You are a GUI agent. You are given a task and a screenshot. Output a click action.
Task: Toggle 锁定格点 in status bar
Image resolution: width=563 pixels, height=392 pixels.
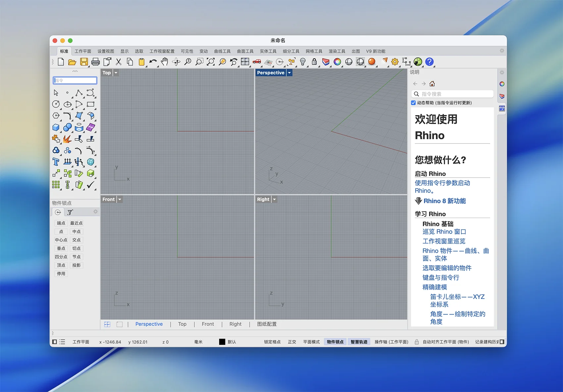(x=272, y=342)
